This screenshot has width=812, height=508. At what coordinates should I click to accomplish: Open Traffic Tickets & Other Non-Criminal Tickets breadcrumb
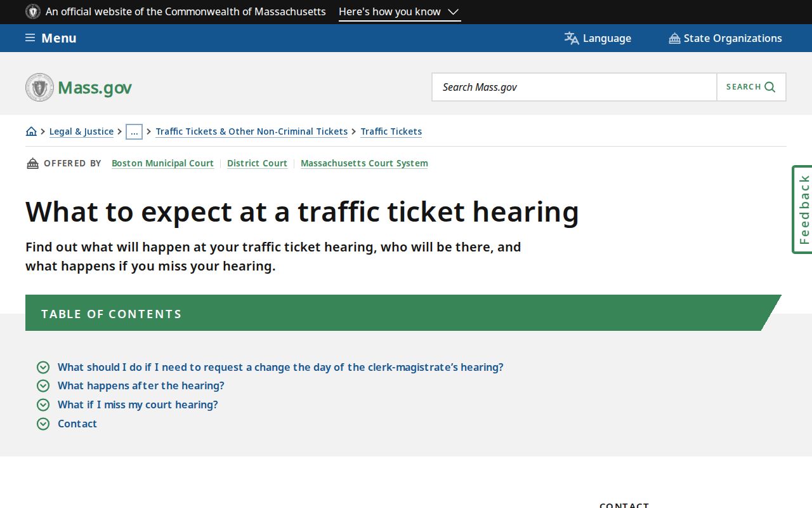[x=251, y=131]
